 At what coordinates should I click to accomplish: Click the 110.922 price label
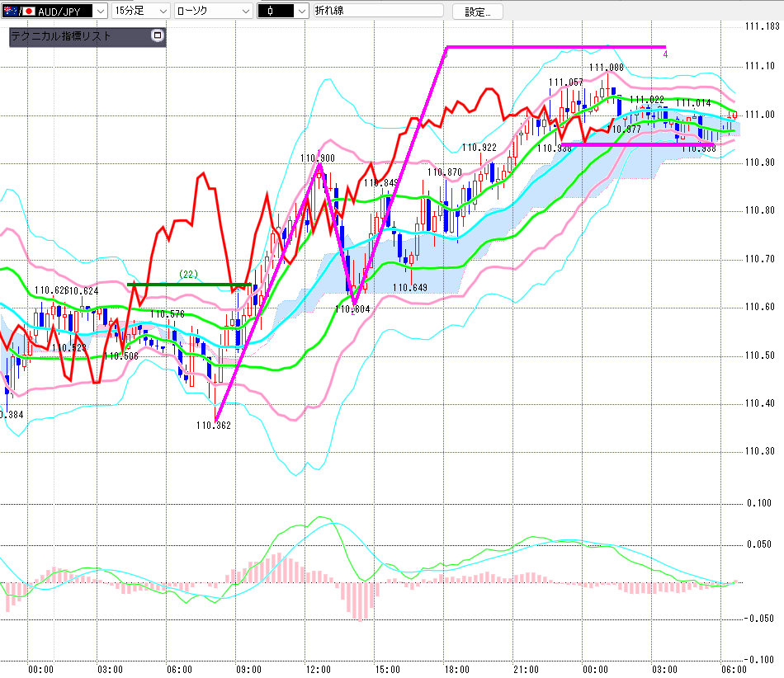479,148
